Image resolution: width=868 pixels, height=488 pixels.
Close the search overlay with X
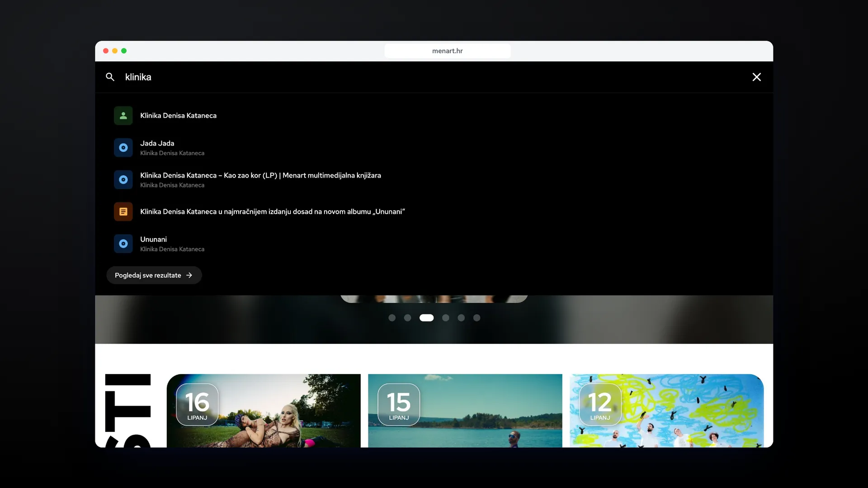click(756, 77)
